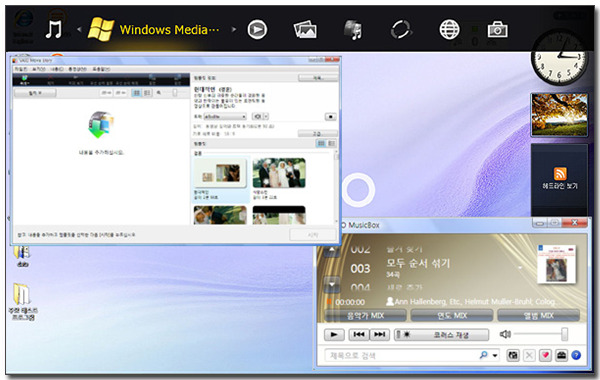600x380 pixels.
Task: Skip to next track in MusicBox
Action: (x=380, y=334)
